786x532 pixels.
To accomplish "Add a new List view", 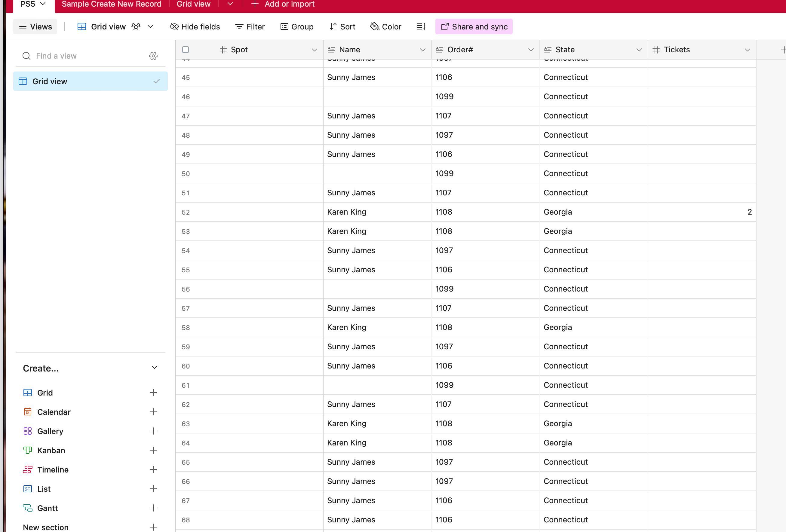I will pos(153,489).
